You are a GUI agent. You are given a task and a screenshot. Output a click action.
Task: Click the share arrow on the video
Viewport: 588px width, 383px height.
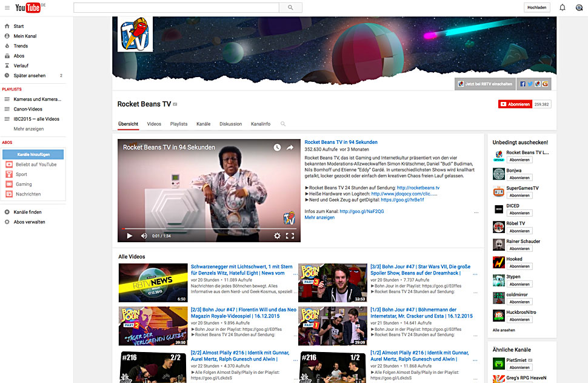click(290, 147)
